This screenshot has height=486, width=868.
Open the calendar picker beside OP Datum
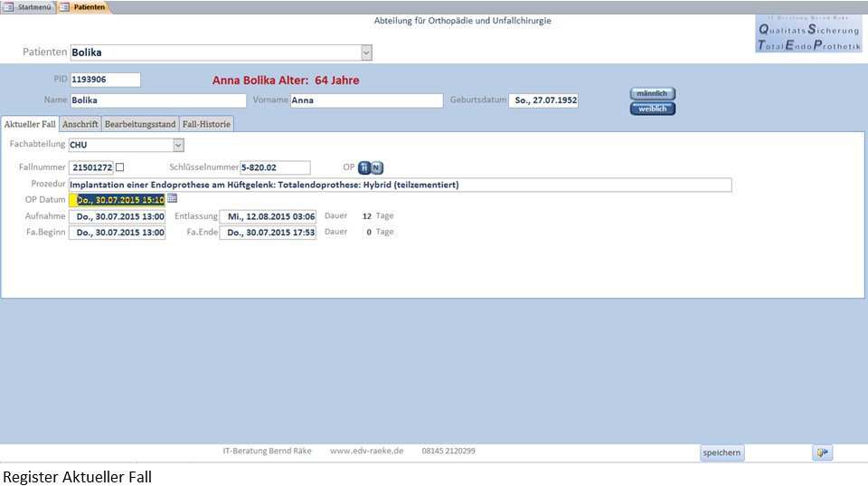click(172, 198)
